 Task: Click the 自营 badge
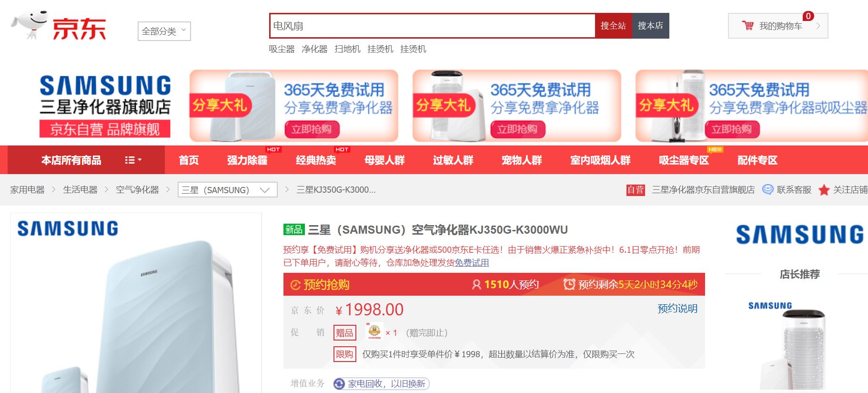click(636, 190)
